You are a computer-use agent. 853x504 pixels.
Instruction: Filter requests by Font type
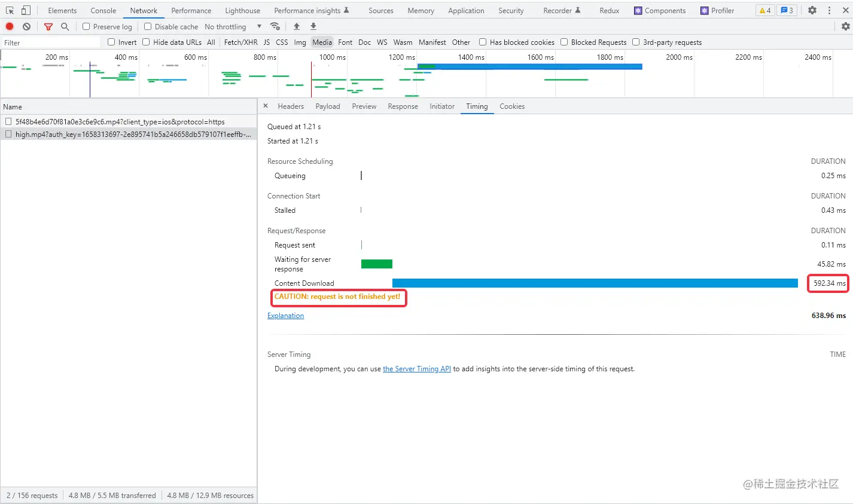coord(345,42)
